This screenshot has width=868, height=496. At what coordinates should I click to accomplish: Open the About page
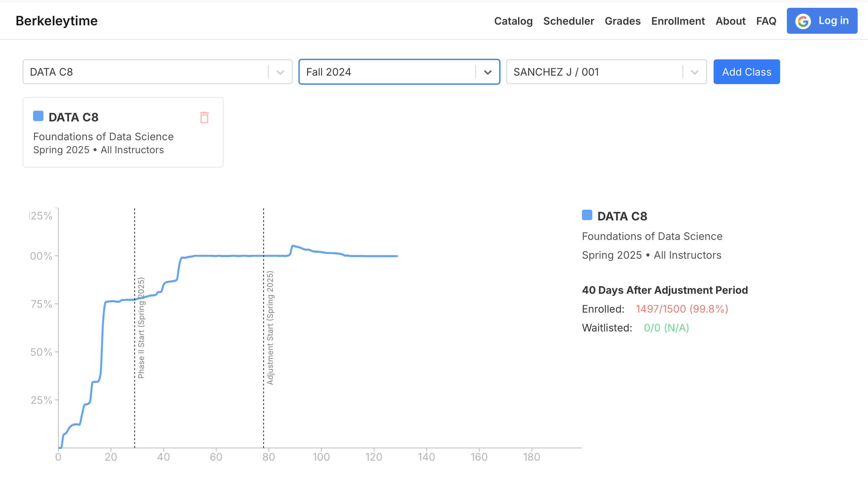tap(730, 21)
